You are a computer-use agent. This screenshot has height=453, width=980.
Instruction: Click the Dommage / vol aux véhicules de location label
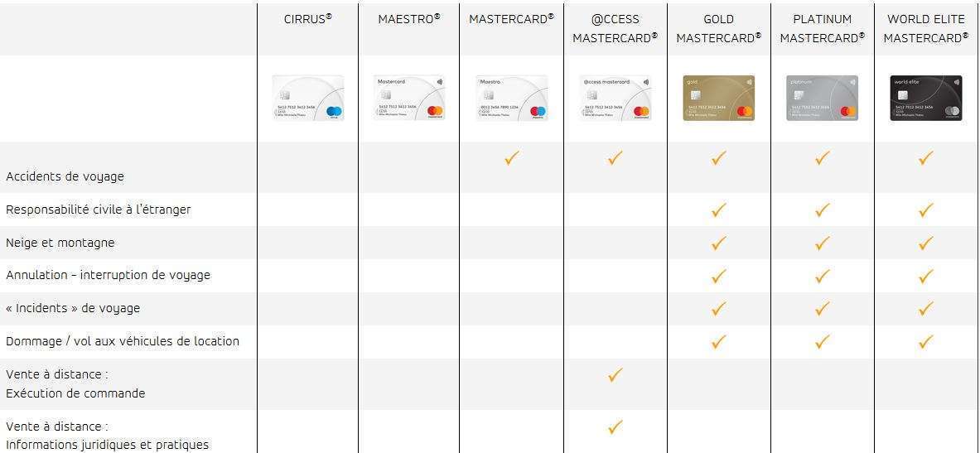pos(123,341)
